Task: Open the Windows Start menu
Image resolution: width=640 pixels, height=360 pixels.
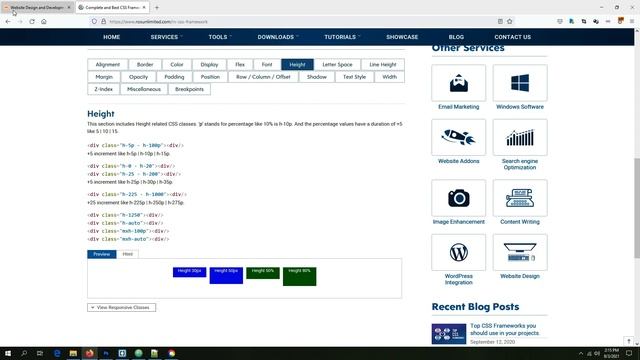Action: [x=8, y=353]
